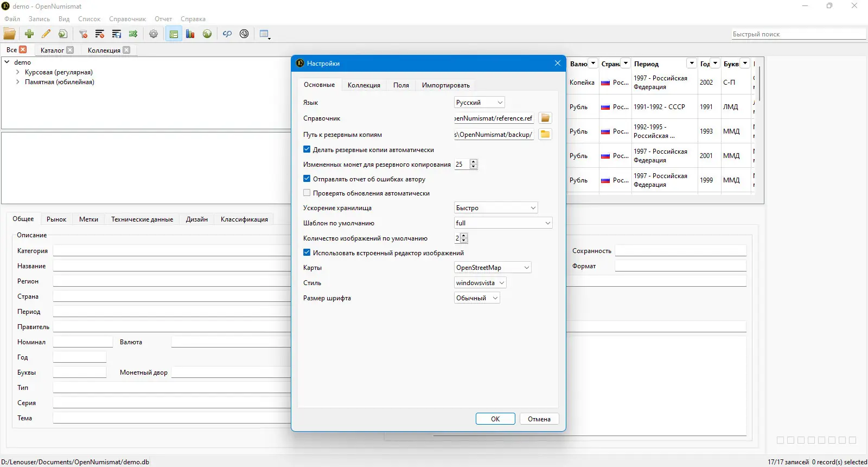
Task: Open the Язык language dropdown
Action: click(480, 102)
